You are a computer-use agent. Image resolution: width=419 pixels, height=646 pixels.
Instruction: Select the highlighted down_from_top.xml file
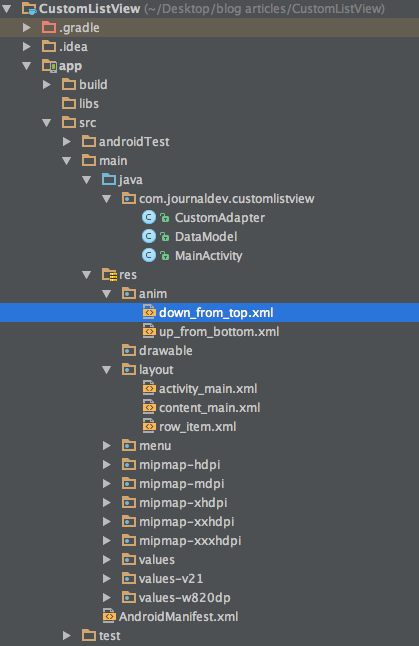pyautogui.click(x=216, y=313)
